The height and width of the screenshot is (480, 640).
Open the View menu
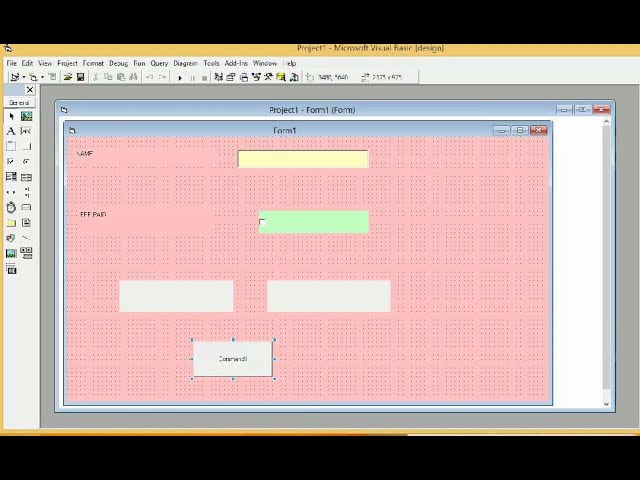coord(45,63)
